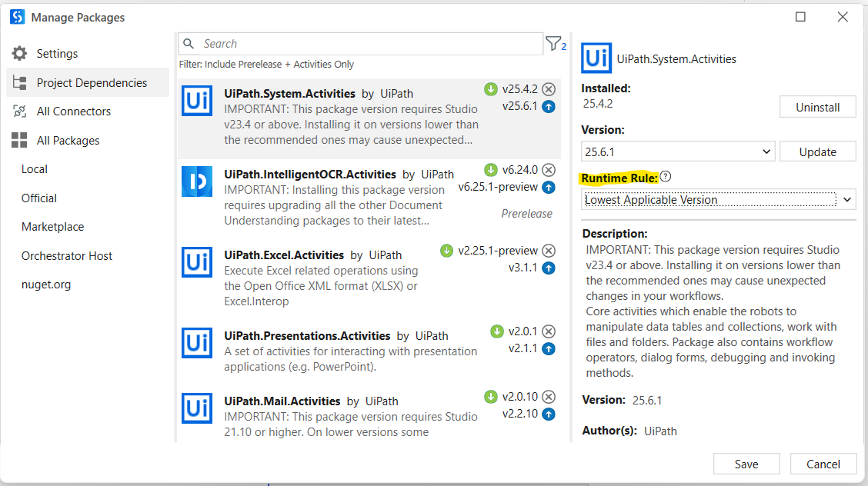868x486 pixels.
Task: Select Project Dependencies in sidebar
Action: click(88, 82)
